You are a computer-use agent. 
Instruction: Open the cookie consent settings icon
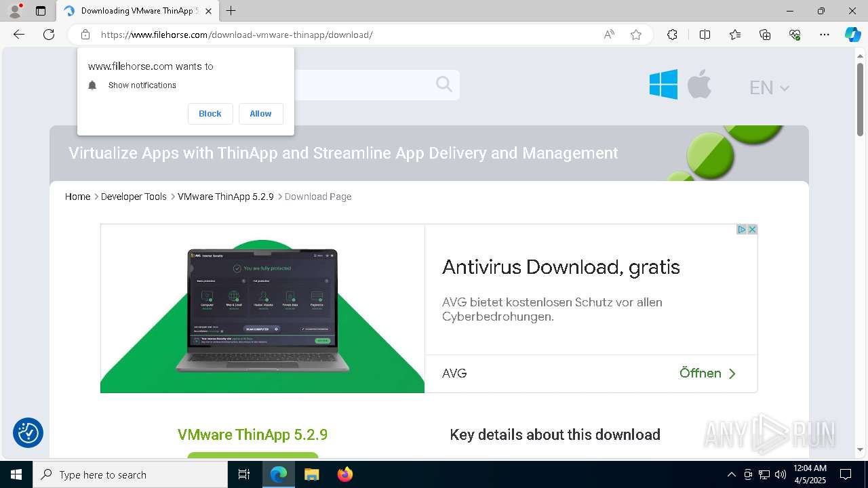pos(28,432)
